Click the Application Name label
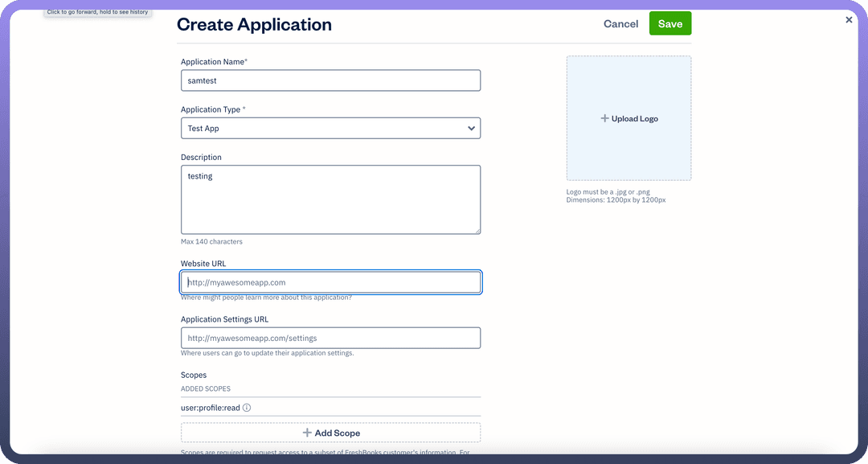 pyautogui.click(x=213, y=62)
